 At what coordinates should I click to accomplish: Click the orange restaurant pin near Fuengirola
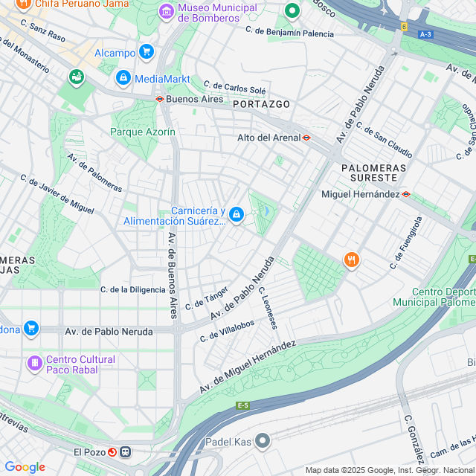point(352,260)
